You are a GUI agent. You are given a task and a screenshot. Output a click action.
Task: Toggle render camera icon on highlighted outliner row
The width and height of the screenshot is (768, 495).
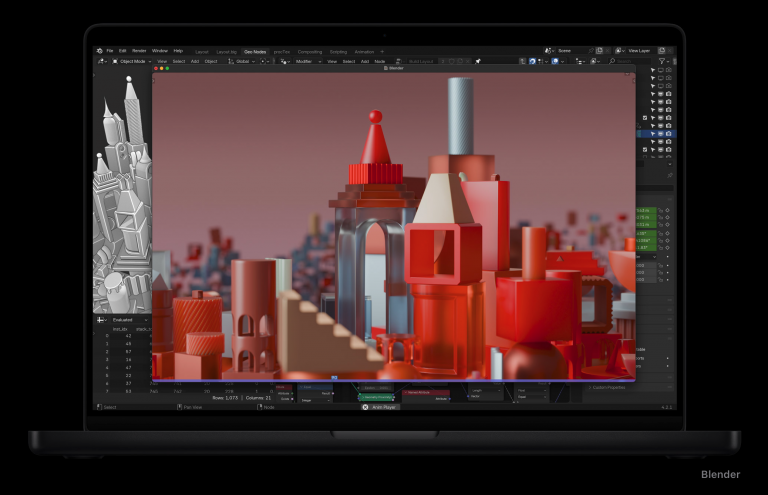[669, 133]
